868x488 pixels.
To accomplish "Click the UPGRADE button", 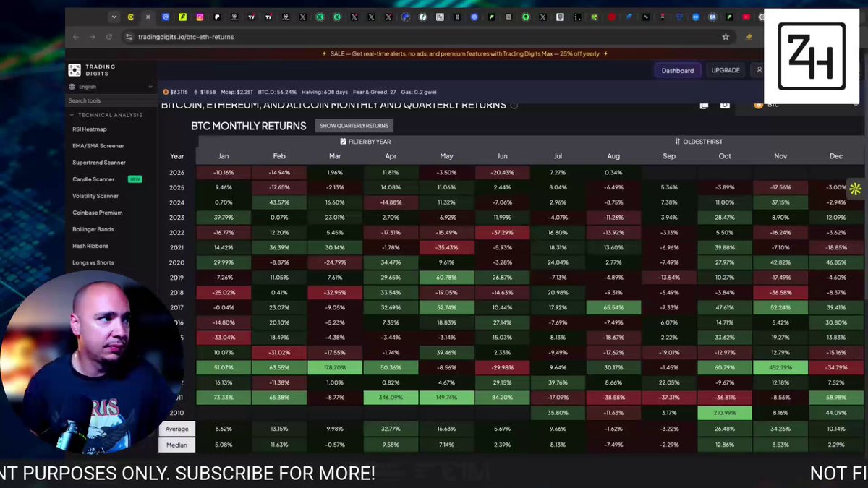I will pos(726,70).
